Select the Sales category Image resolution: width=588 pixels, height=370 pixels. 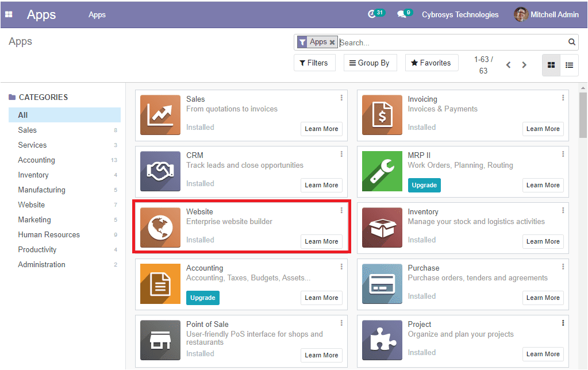tap(64, 130)
